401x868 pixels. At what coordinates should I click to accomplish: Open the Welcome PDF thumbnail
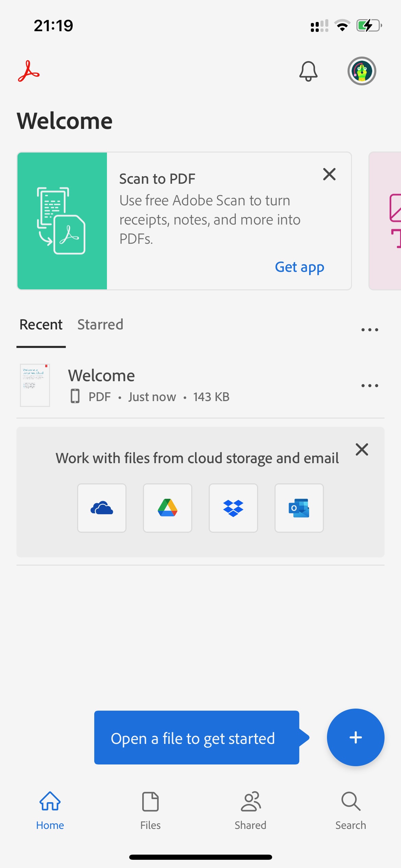coord(35,385)
